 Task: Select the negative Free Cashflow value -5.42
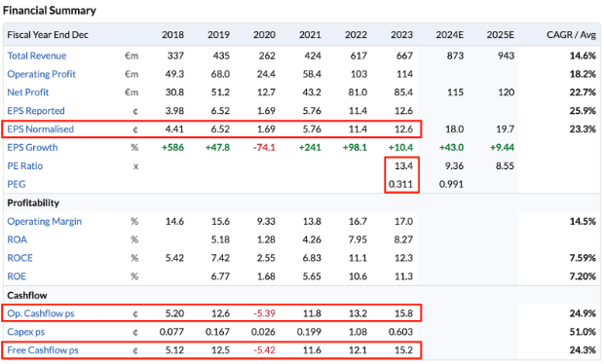[264, 350]
